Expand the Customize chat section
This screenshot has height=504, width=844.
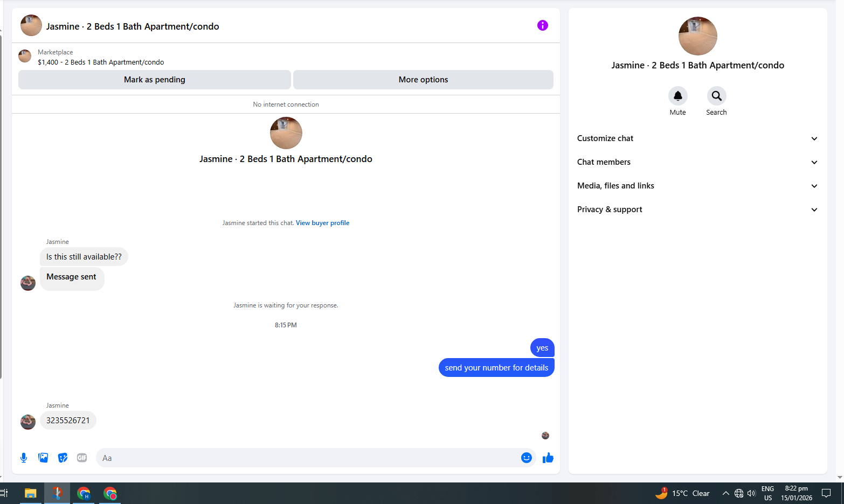pos(697,138)
